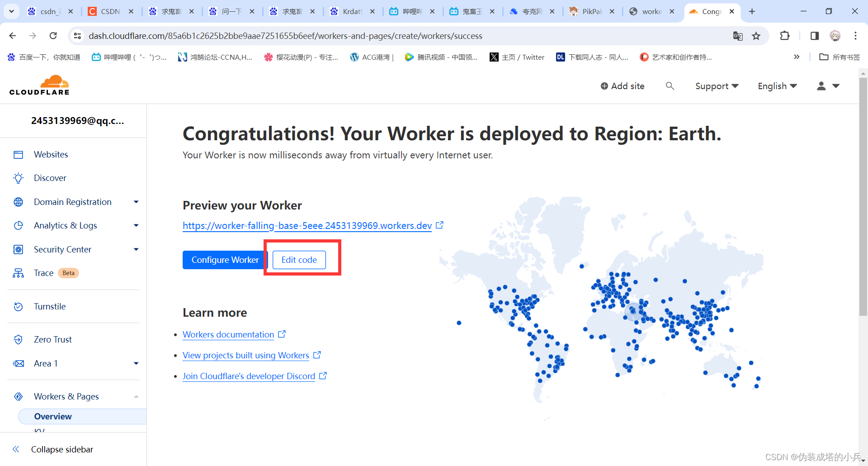Viewport: 868px width, 466px height.
Task: Expand Area 1 submenu arrow
Action: coord(136,363)
